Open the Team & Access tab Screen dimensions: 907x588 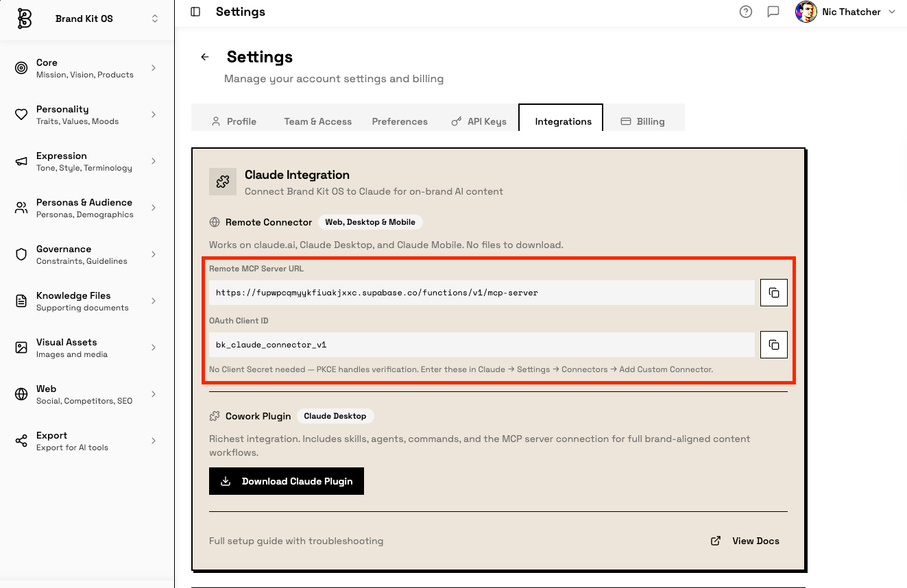pyautogui.click(x=317, y=121)
